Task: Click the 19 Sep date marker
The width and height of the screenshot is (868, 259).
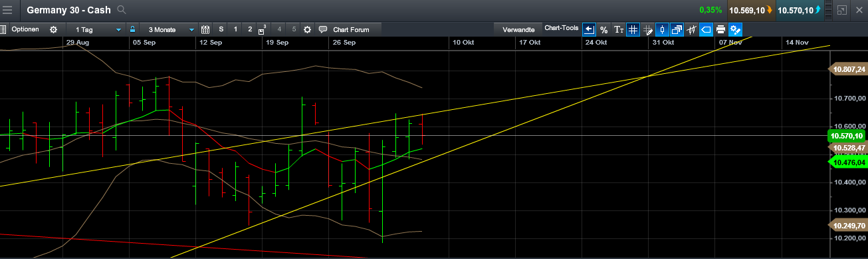Action: pos(277,43)
